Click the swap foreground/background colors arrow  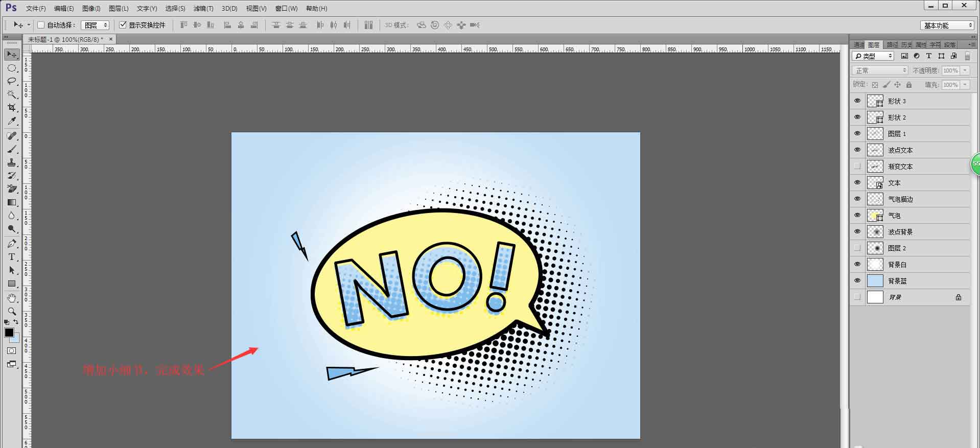(16, 322)
